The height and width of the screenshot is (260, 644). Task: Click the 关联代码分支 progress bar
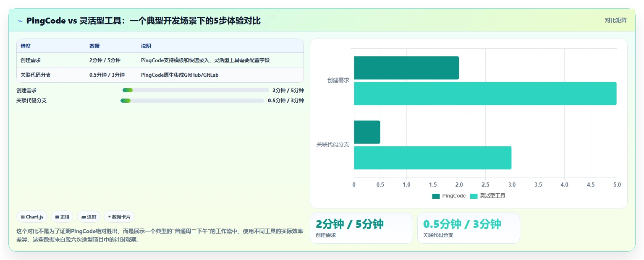(192, 101)
